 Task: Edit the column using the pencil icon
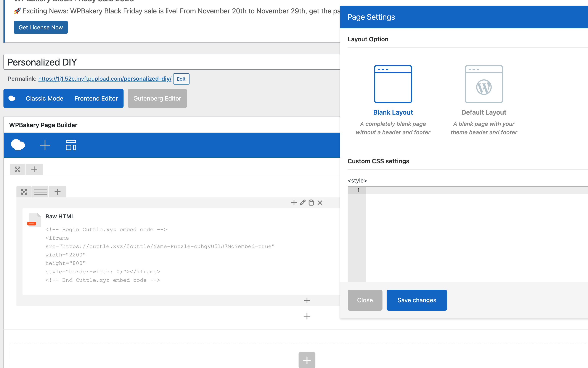coord(302,203)
